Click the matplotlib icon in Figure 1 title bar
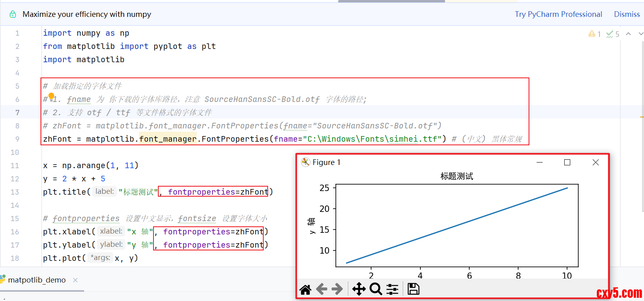Viewport: 644px width, 301px height. pyautogui.click(x=306, y=162)
